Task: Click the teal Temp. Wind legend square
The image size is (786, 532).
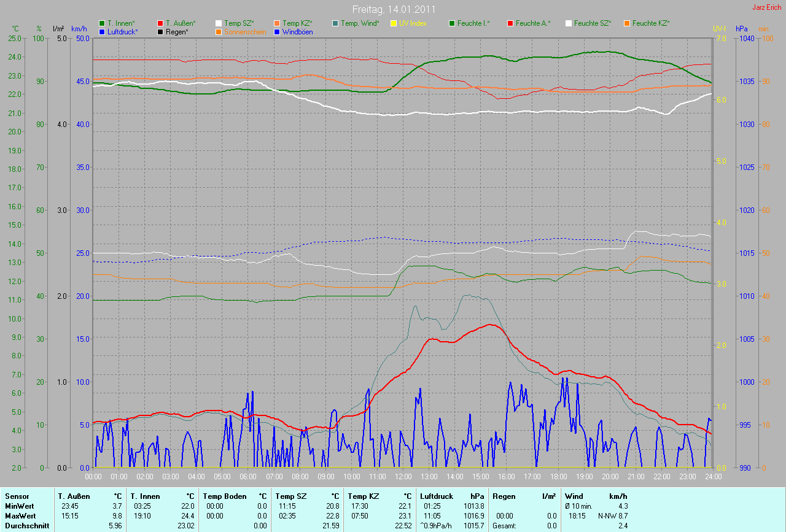Action: pyautogui.click(x=335, y=23)
